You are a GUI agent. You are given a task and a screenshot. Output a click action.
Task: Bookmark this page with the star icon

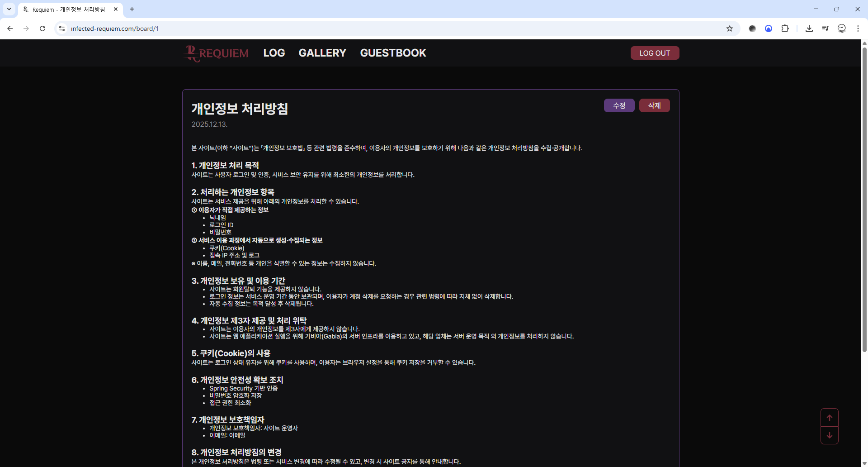coord(729,29)
